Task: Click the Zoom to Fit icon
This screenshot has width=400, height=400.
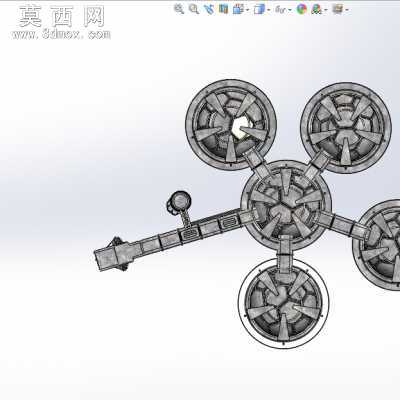Action: coord(179,9)
